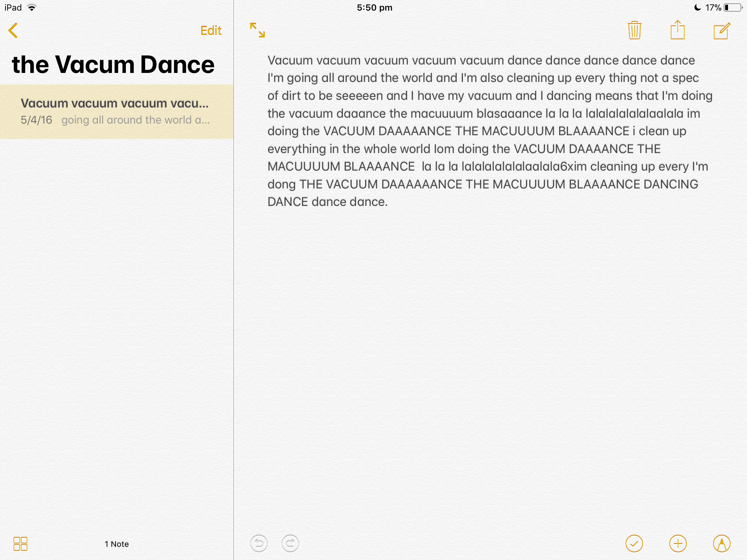Tap the Do Not Disturb moon icon
This screenshot has height=560, width=747.
pos(697,7)
